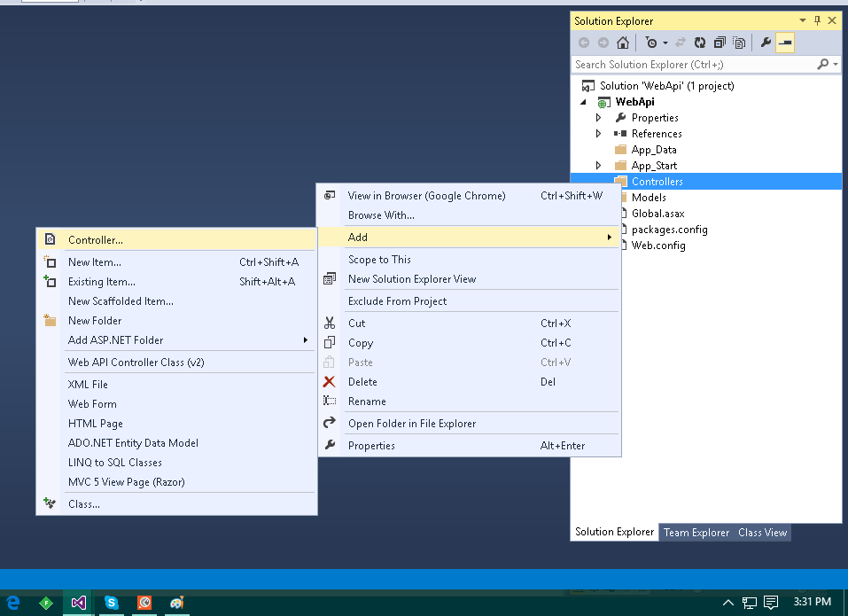Choose Controller... from the Add submenu
This screenshot has height=616, width=848.
(x=96, y=240)
